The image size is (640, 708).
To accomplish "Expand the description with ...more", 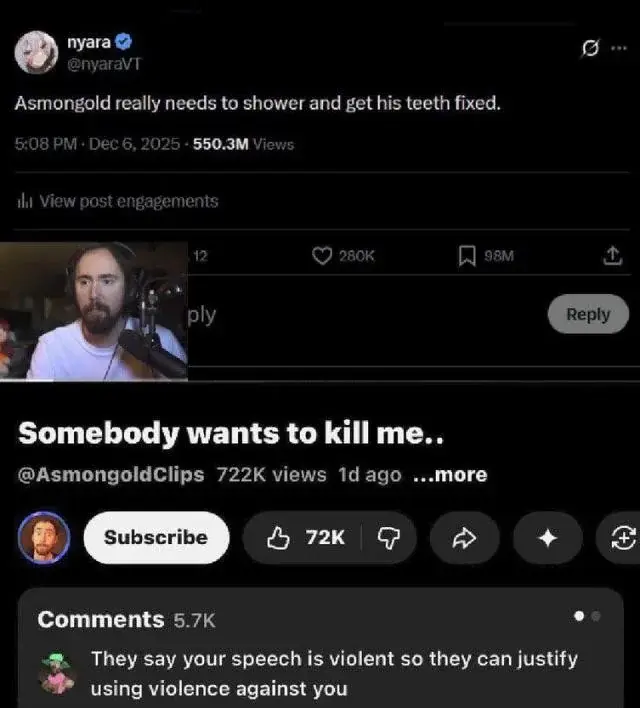I will coord(450,475).
